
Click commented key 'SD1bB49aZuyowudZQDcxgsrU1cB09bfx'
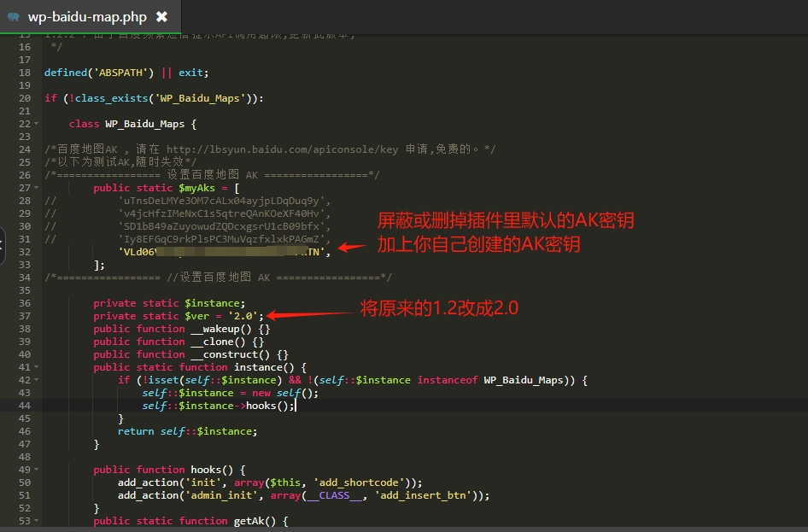pyautogui.click(x=221, y=226)
